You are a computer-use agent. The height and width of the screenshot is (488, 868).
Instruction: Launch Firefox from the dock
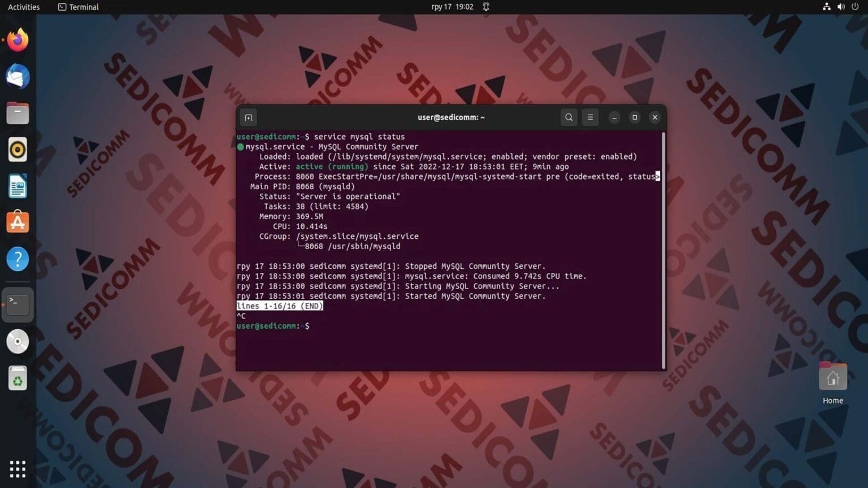click(17, 40)
